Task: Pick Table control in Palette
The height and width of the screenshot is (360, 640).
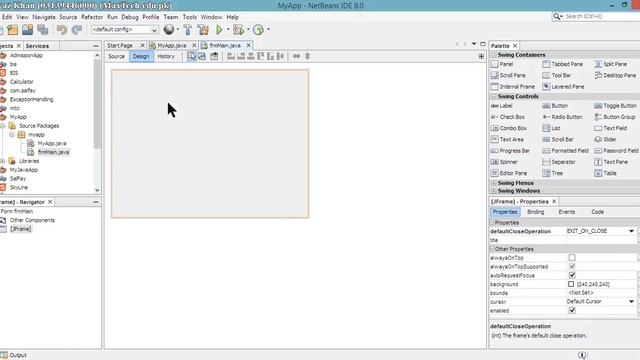Action: pyautogui.click(x=606, y=173)
